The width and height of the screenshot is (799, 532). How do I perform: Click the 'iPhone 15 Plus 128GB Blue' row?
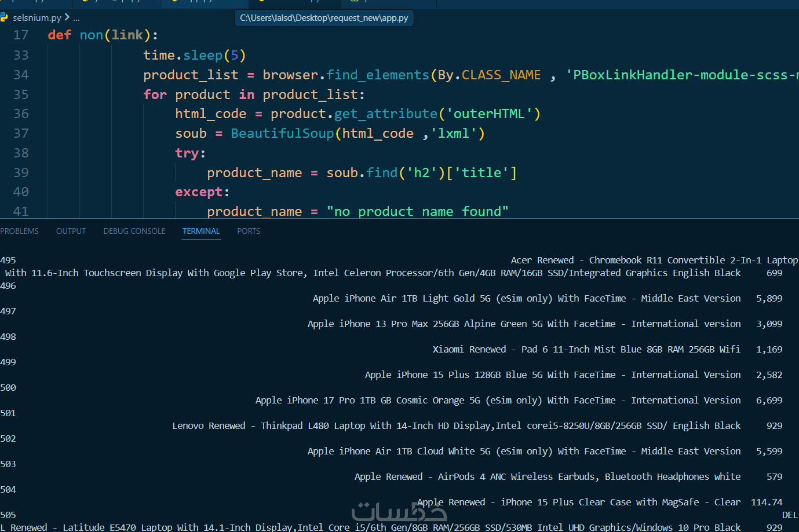click(553, 375)
